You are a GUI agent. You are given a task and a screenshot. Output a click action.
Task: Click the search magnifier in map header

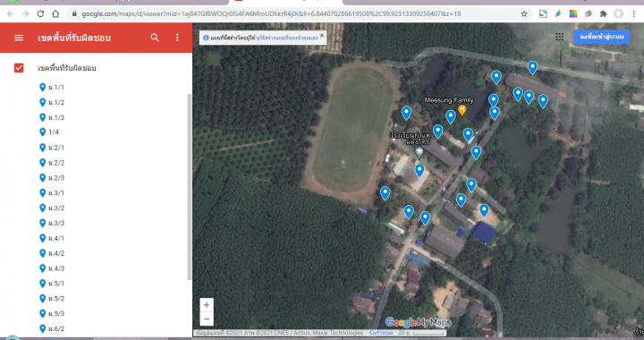tap(155, 38)
